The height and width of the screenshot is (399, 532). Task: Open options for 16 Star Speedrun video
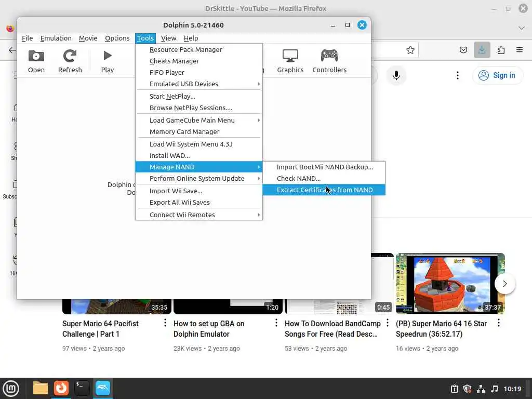(499, 323)
